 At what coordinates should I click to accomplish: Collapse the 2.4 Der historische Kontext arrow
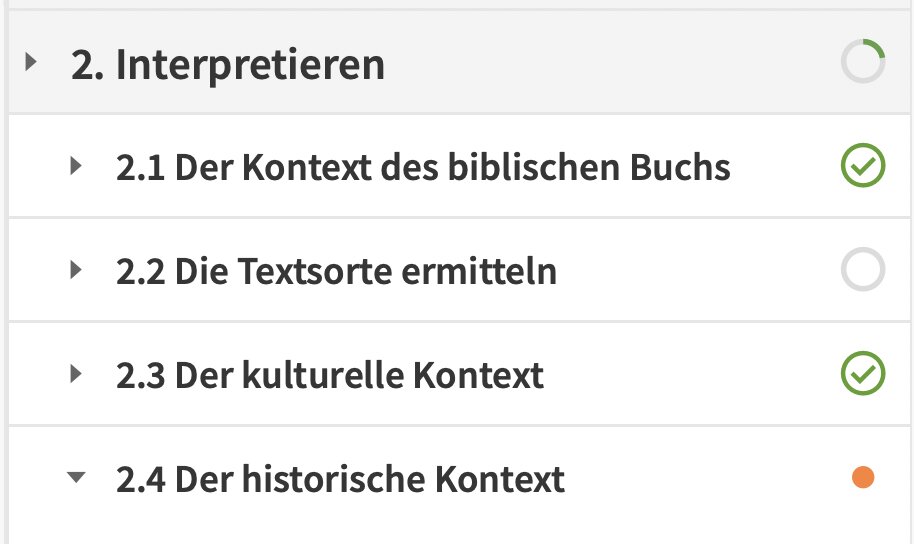[x=76, y=478]
